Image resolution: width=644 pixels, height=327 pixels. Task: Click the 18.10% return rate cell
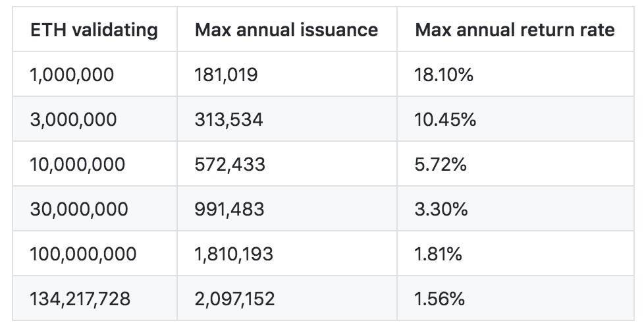point(444,74)
